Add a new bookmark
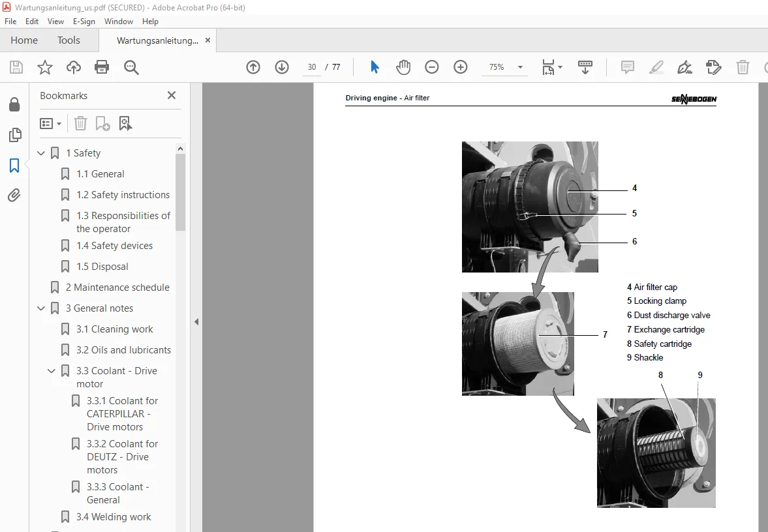 click(102, 123)
